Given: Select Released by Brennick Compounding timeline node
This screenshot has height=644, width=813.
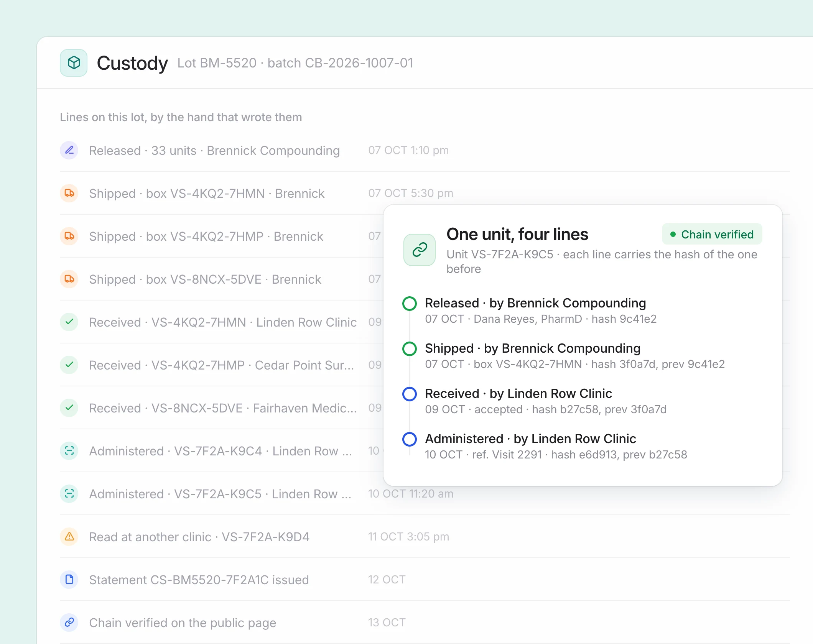Looking at the screenshot, I should coord(410,304).
